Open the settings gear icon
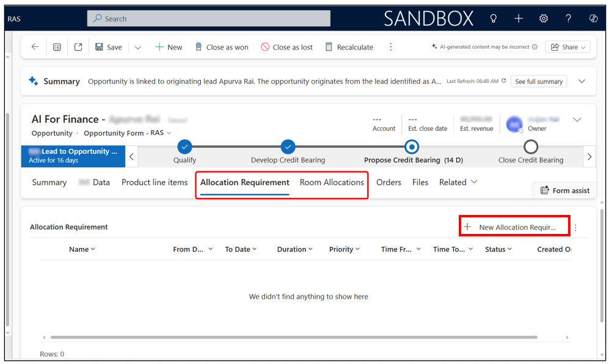The height and width of the screenshot is (364, 609). coord(544,19)
